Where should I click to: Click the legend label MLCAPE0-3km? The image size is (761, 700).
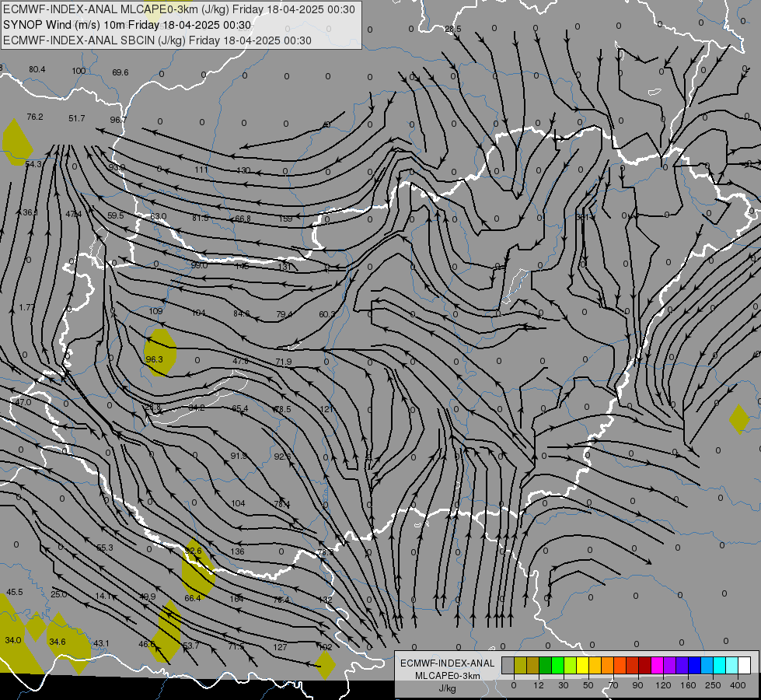[448, 676]
